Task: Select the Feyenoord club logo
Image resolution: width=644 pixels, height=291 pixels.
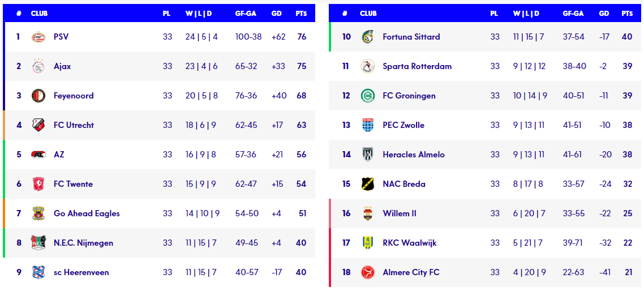Action: [38, 96]
